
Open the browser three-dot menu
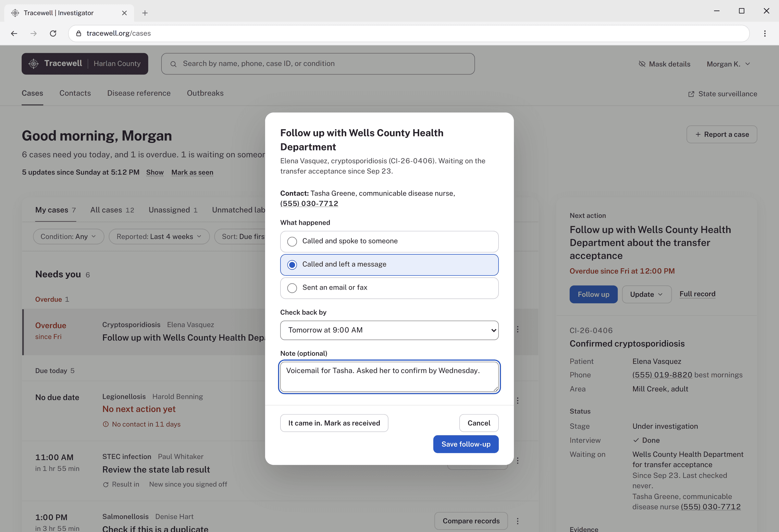click(x=765, y=33)
